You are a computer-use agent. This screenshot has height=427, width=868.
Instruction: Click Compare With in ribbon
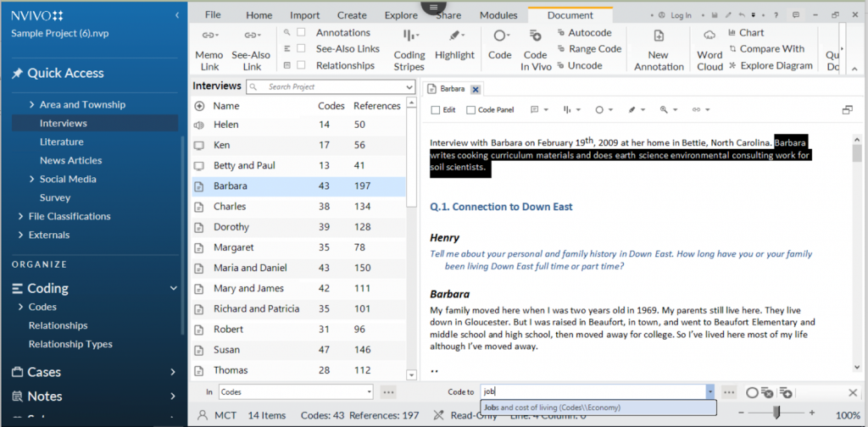(x=766, y=48)
